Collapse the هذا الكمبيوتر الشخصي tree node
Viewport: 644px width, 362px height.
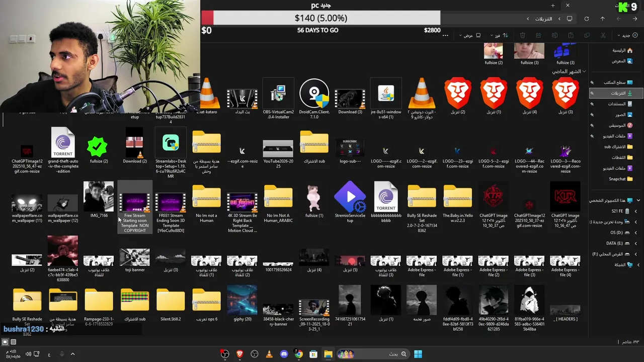click(638, 200)
